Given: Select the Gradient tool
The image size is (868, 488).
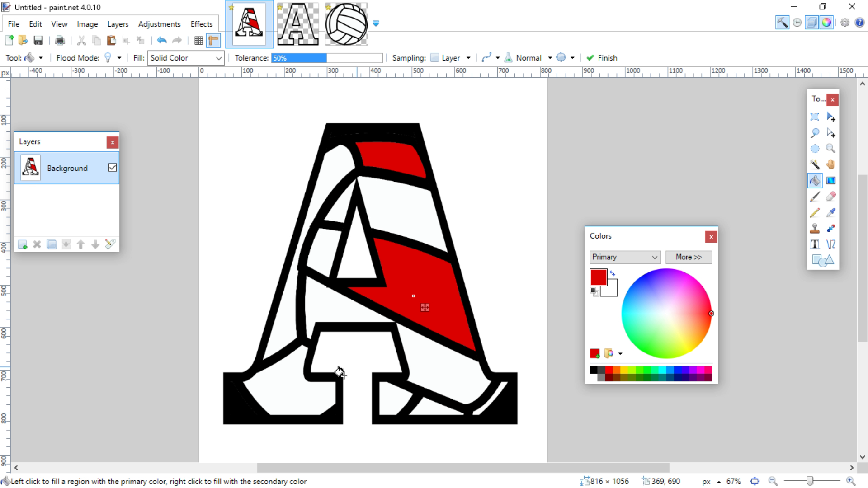Looking at the screenshot, I should (x=831, y=181).
